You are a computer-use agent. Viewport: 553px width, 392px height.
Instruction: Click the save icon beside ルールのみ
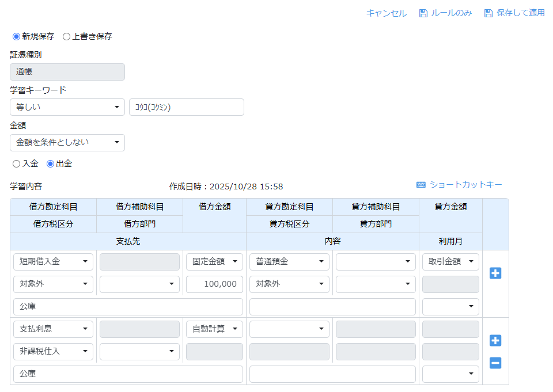423,13
